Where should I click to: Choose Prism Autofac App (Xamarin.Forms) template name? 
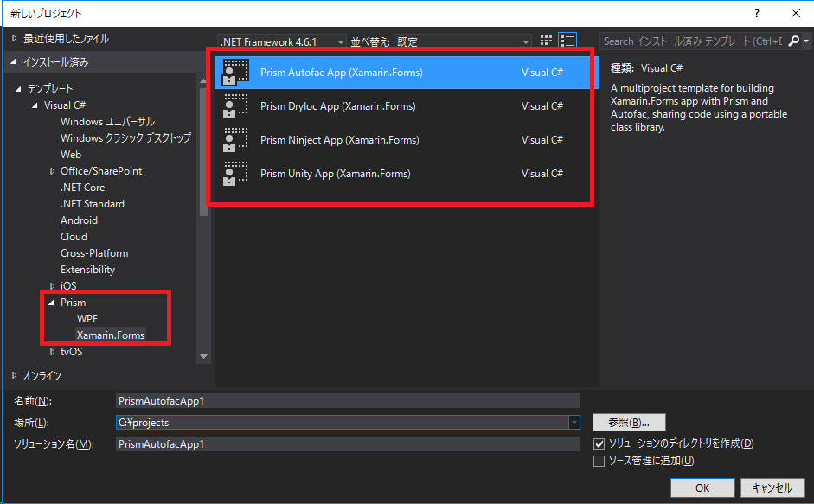pos(341,73)
